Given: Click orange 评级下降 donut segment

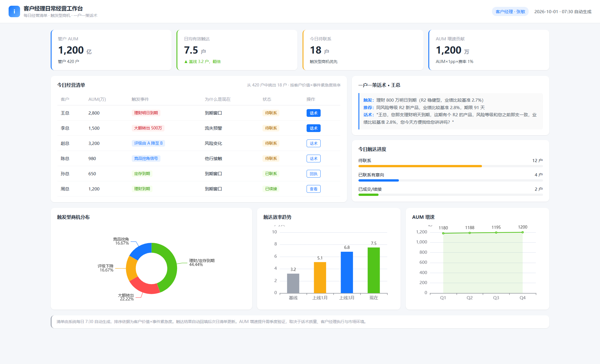Looking at the screenshot, I should (x=131, y=269).
